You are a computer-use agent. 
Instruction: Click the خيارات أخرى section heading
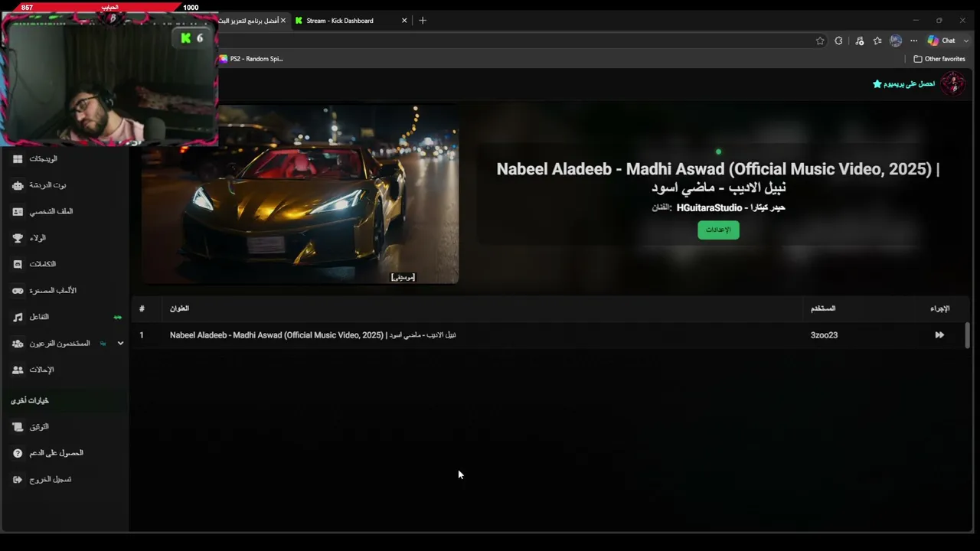pos(30,400)
